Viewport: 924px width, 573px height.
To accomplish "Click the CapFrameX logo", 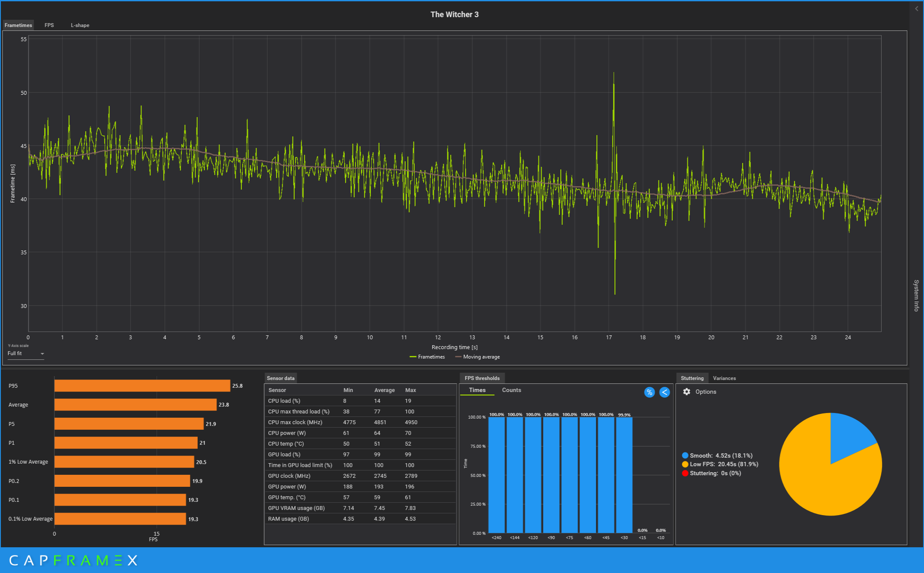I will (73, 560).
